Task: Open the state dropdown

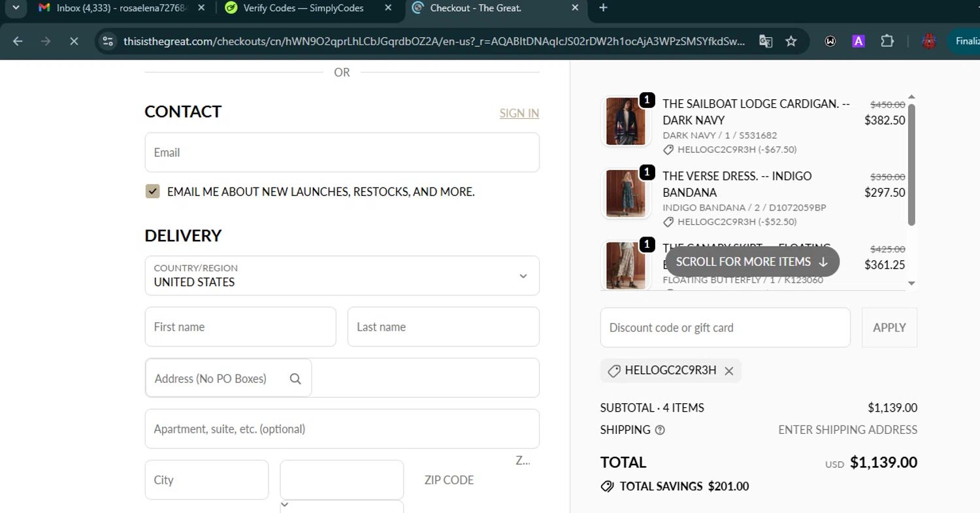Action: (342, 480)
